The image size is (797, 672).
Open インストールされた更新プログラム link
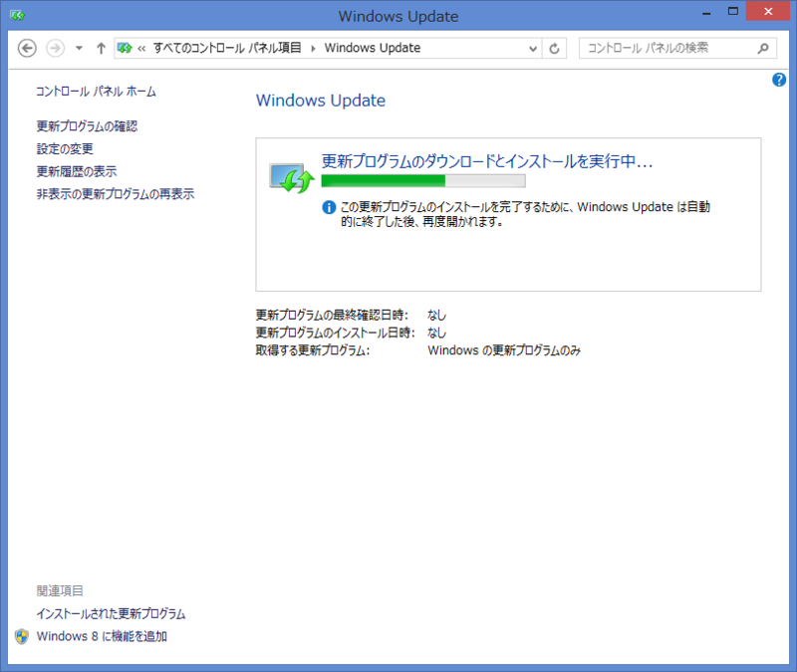(111, 613)
